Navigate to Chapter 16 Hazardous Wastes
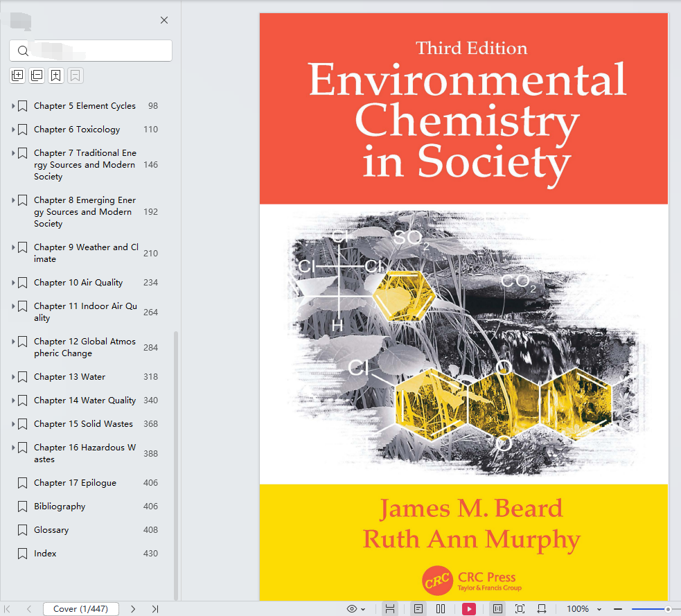 click(85, 453)
